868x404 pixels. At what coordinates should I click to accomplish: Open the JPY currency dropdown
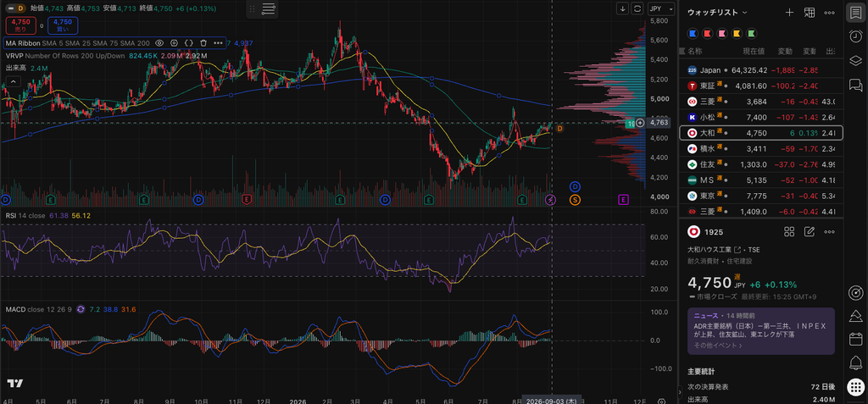pos(662,8)
